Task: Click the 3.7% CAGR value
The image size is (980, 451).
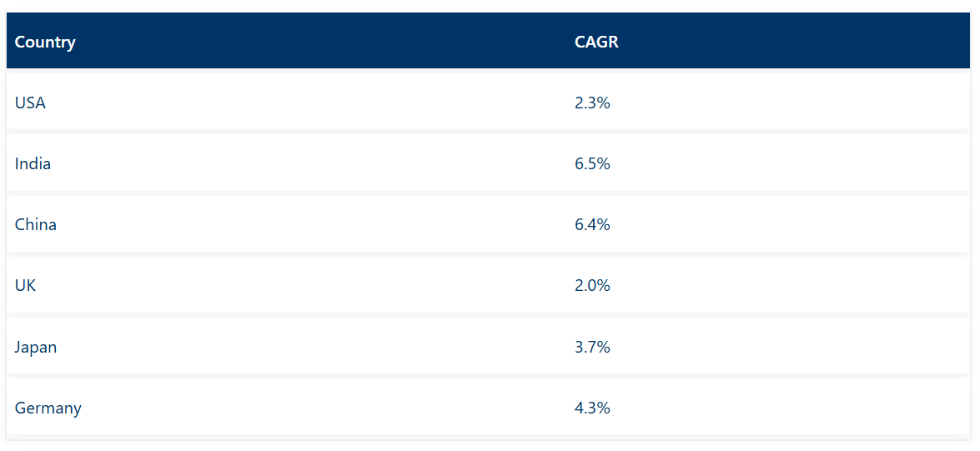Action: click(x=592, y=347)
